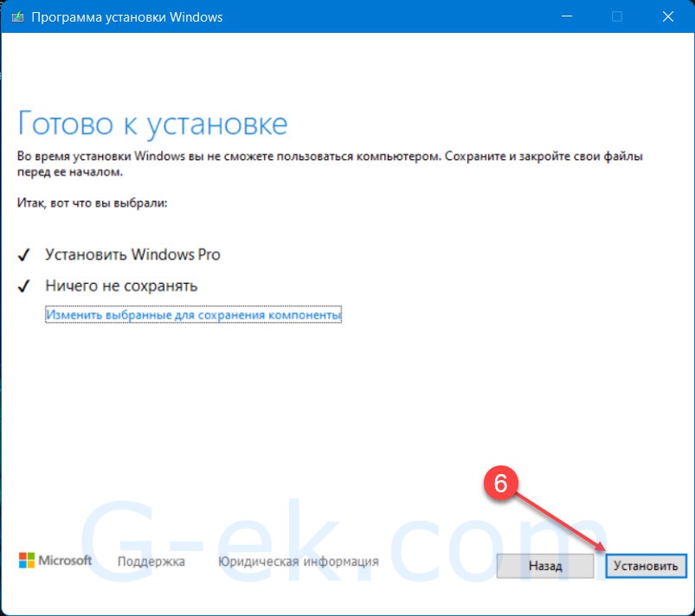Click the text "Ничего не сохранять"
Screen dimensions: 695x616
(121, 286)
